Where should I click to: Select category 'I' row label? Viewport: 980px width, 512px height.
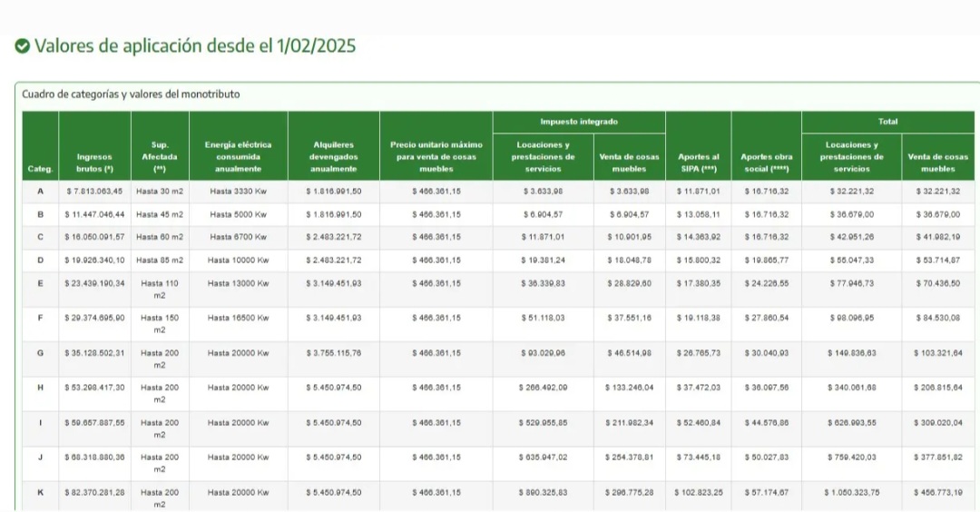pos(40,423)
